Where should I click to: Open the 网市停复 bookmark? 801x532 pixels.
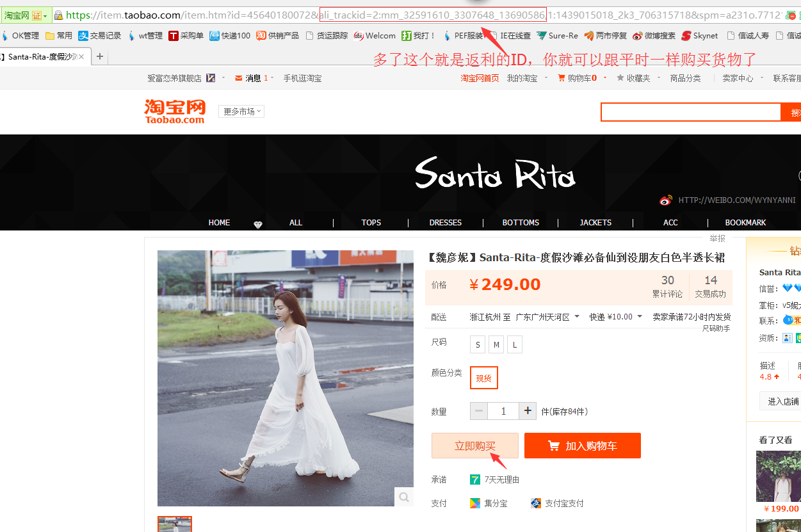pyautogui.click(x=606, y=36)
